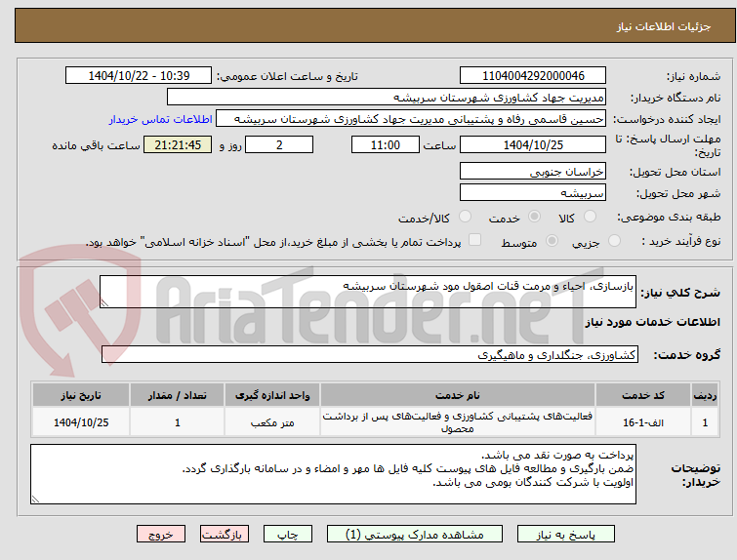Click the اطلاعات خدمات مورد نیاز section heading
The height and width of the screenshot is (560, 737).
coord(652,322)
